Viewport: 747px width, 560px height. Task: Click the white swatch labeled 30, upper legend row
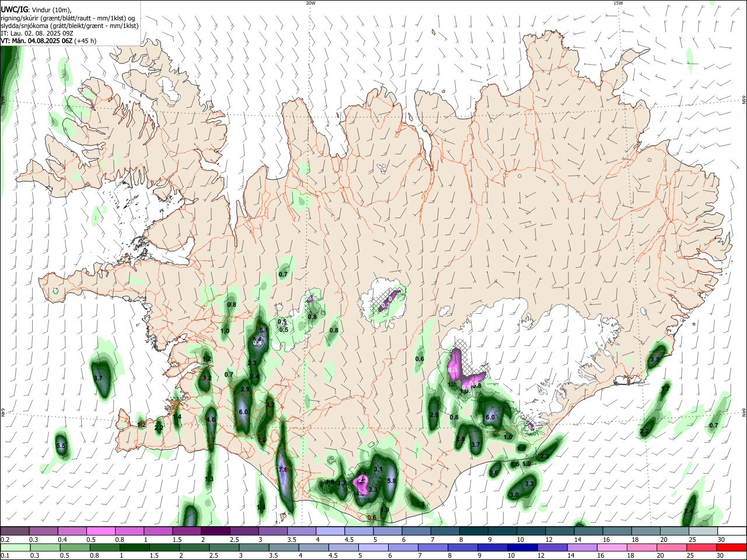(731, 531)
